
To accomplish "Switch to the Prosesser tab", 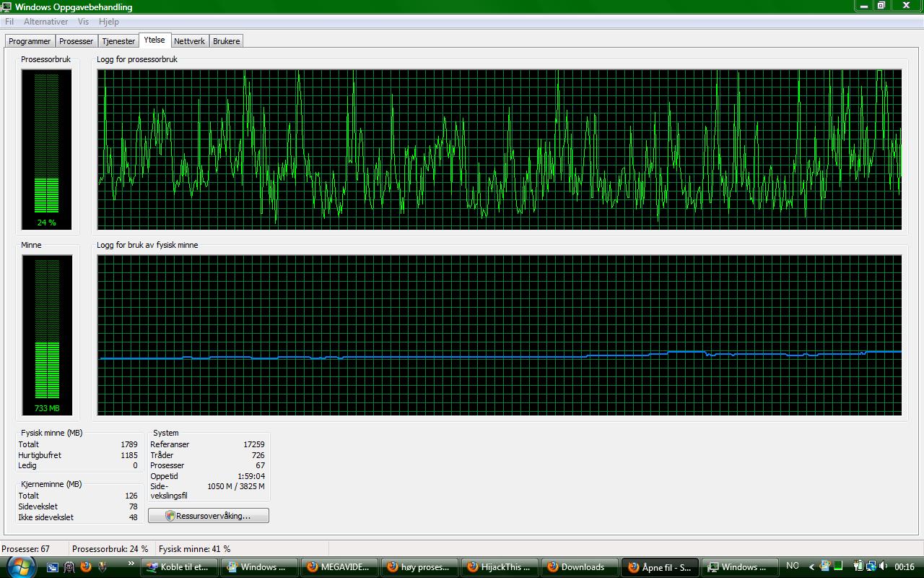I will [x=77, y=41].
